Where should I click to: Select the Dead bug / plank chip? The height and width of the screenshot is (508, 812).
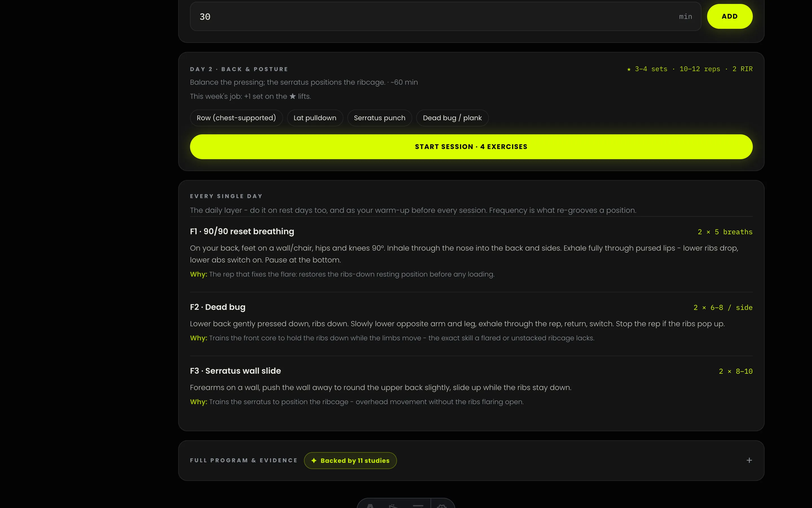coord(452,118)
